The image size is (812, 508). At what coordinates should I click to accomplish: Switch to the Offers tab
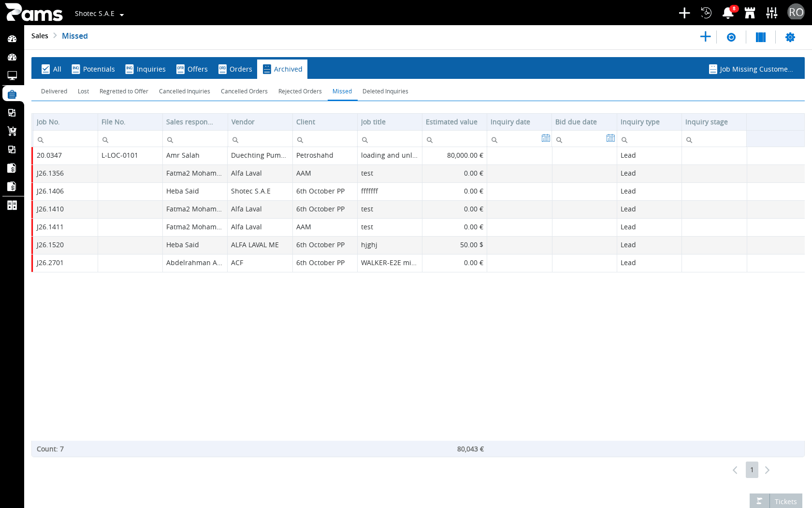click(192, 69)
